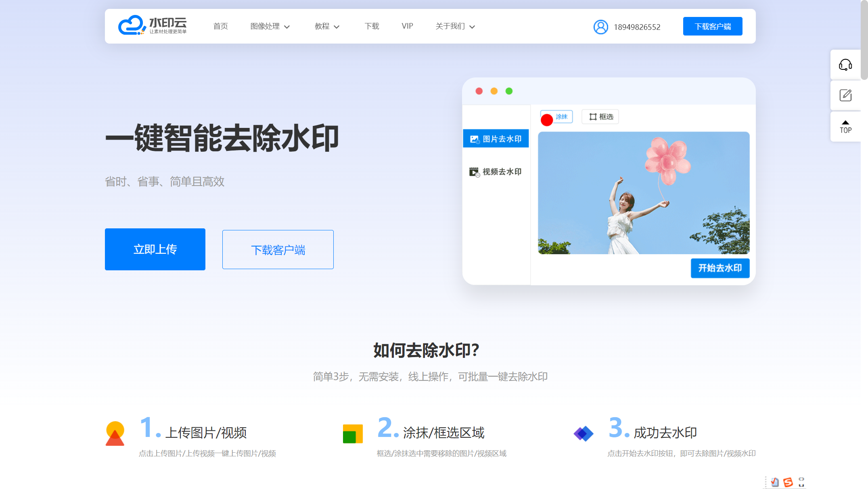Viewport: 868px width, 489px height.
Task: Expand the 关于我们 dropdown menu
Action: [454, 26]
